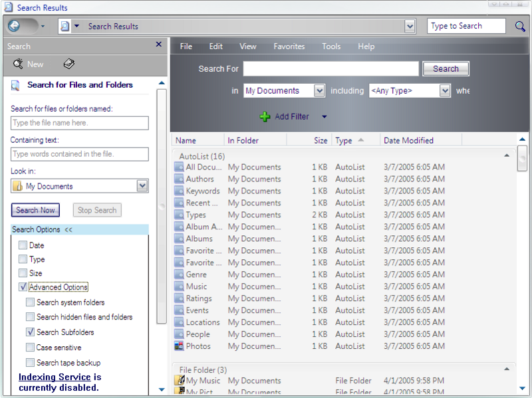Open the Tools menu
532x398 pixels.
pos(331,47)
